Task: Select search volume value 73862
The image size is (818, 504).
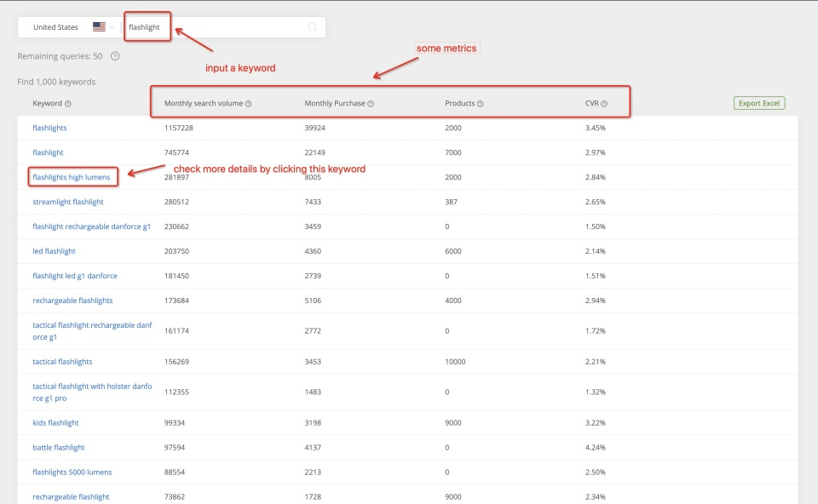Action: [x=174, y=496]
